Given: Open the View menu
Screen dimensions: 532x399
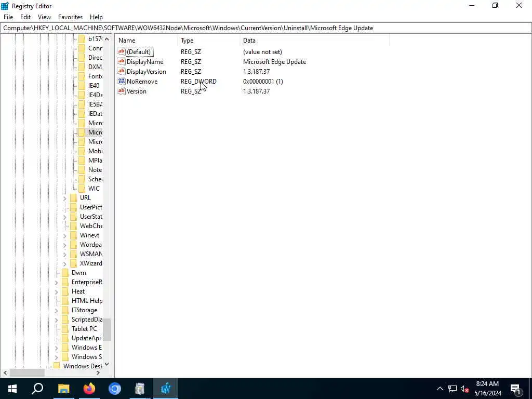Looking at the screenshot, I should pyautogui.click(x=44, y=17).
